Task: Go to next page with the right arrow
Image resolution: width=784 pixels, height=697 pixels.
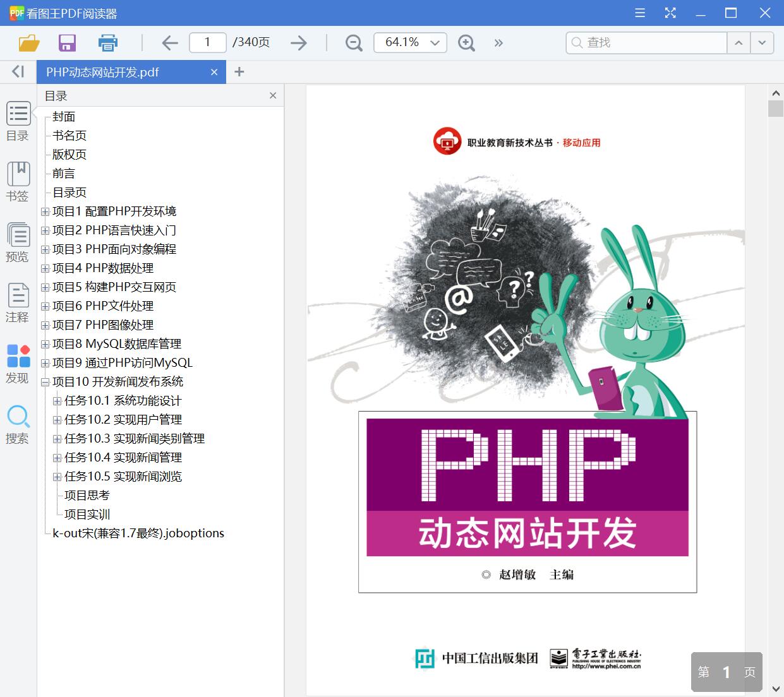Action: pyautogui.click(x=298, y=43)
